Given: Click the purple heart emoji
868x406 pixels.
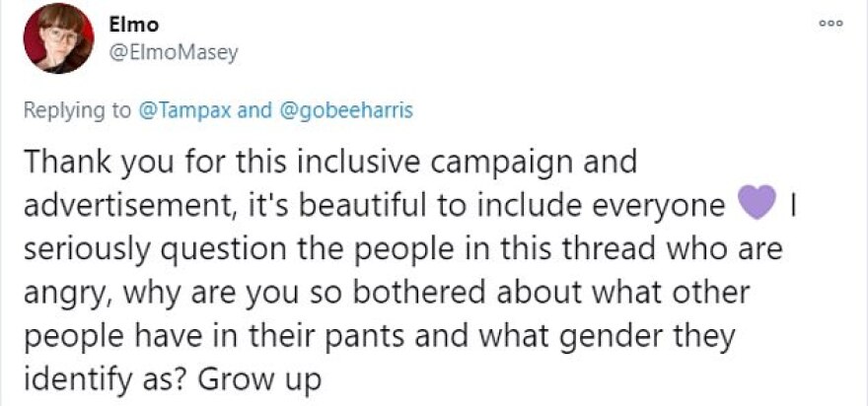Looking at the screenshot, I should (758, 206).
